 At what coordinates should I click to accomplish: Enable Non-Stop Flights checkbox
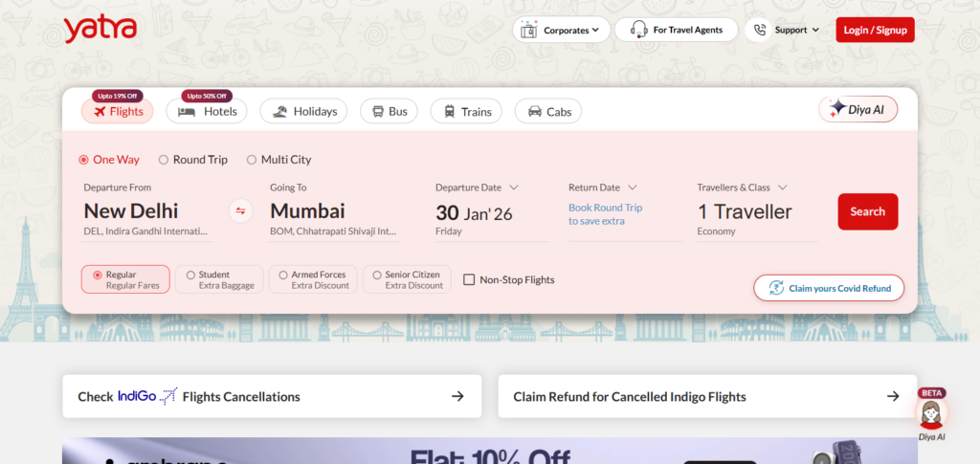coord(469,279)
